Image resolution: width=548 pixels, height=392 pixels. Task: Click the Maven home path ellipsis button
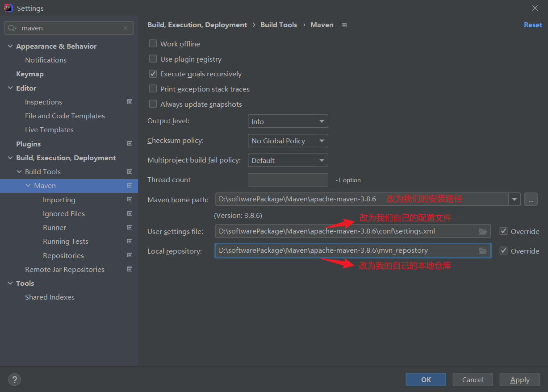tap(531, 200)
